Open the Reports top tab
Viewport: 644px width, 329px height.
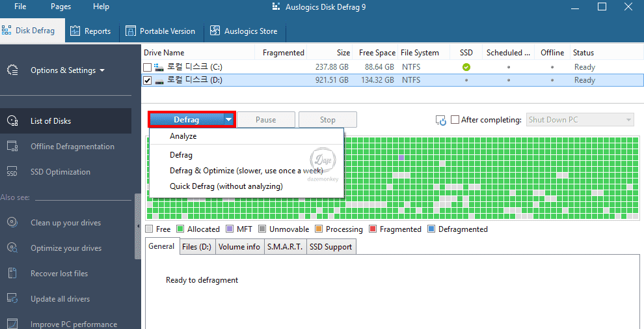click(91, 31)
